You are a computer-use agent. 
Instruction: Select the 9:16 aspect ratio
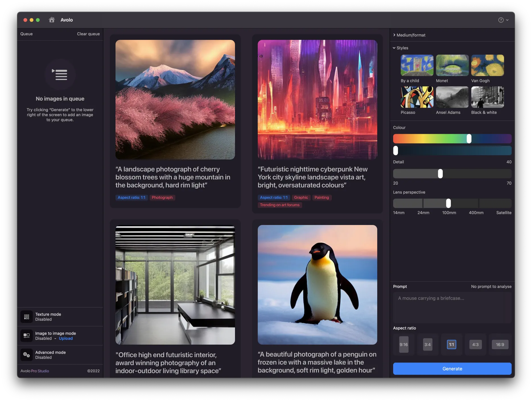tap(403, 344)
